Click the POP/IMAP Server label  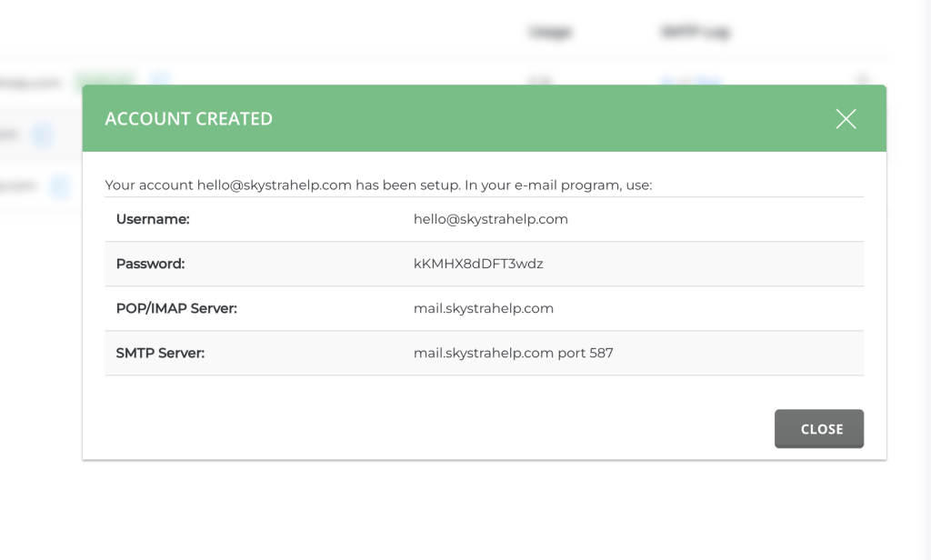[176, 308]
